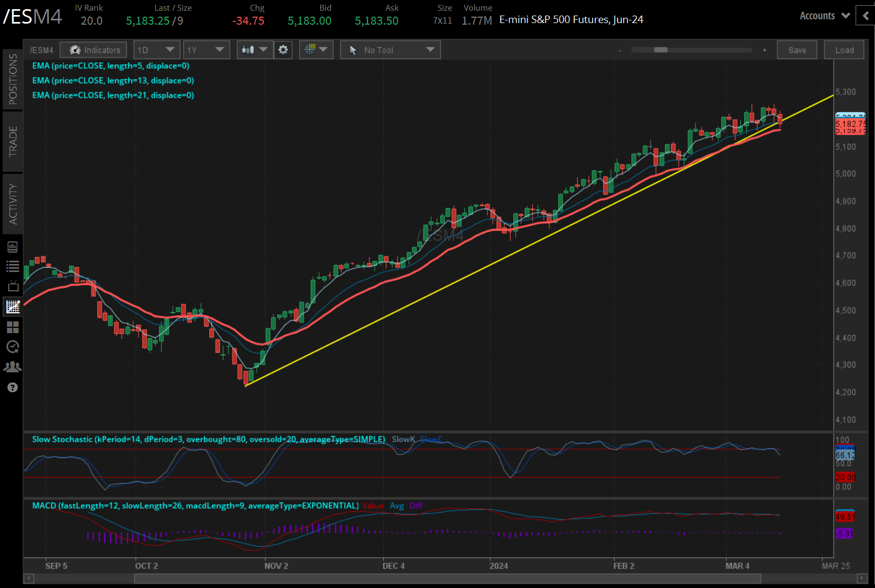Open the community people icon in the sidebar
This screenshot has height=588, width=875.
point(13,367)
